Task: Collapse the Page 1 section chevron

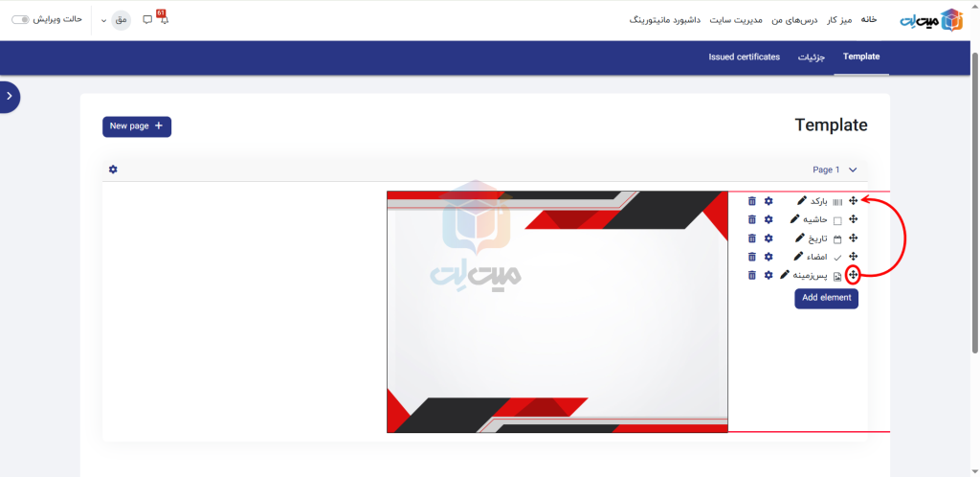Action: (x=853, y=170)
